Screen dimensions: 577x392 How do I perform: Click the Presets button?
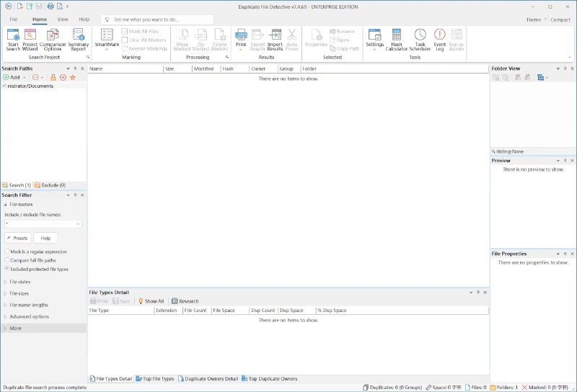click(17, 239)
